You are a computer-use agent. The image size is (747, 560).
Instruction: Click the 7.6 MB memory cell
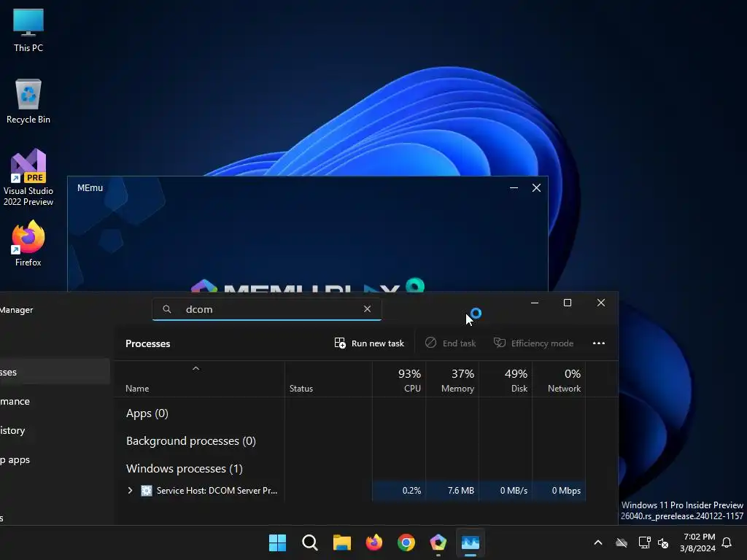coord(452,491)
